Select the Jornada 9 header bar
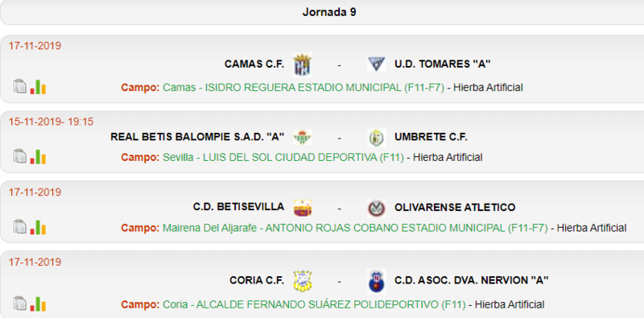This screenshot has height=318, width=644. click(x=322, y=12)
